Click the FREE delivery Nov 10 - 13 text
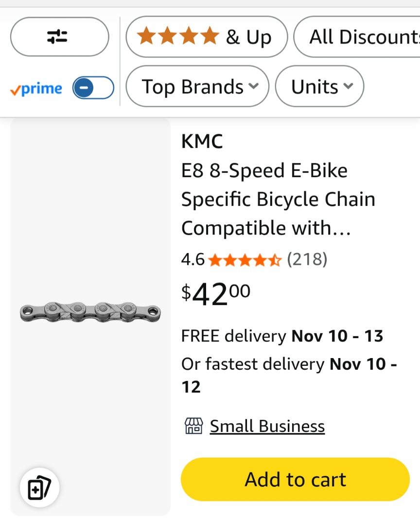The width and height of the screenshot is (420, 521). 282,336
